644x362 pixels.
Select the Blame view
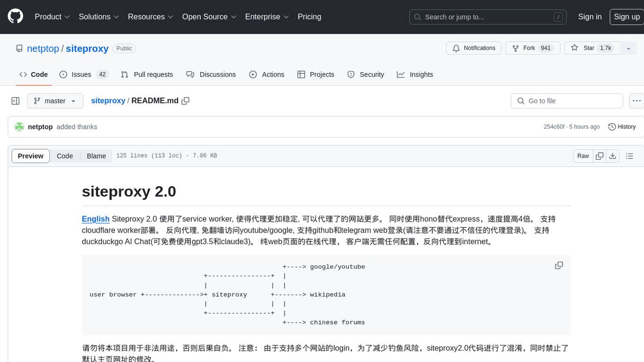point(96,156)
